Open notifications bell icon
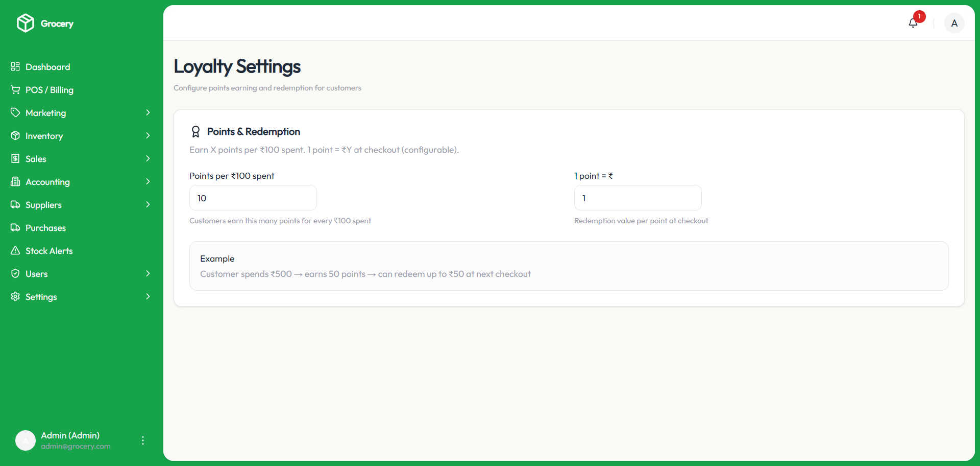Screen dimensions: 980x466 tap(913, 23)
